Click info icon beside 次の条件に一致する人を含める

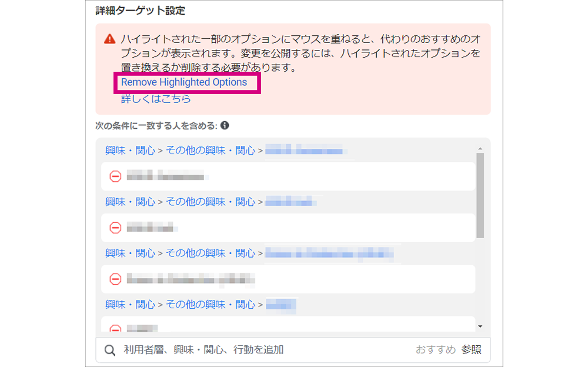[225, 125]
